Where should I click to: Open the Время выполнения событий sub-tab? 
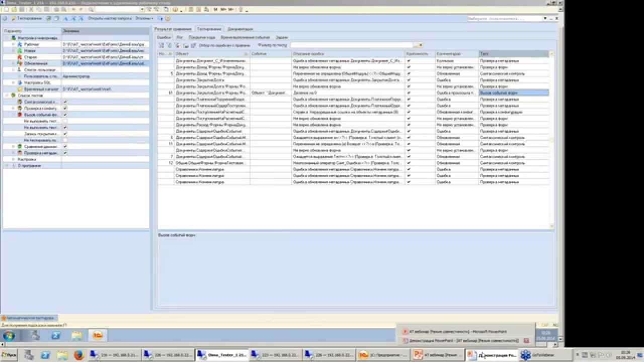pos(245,38)
